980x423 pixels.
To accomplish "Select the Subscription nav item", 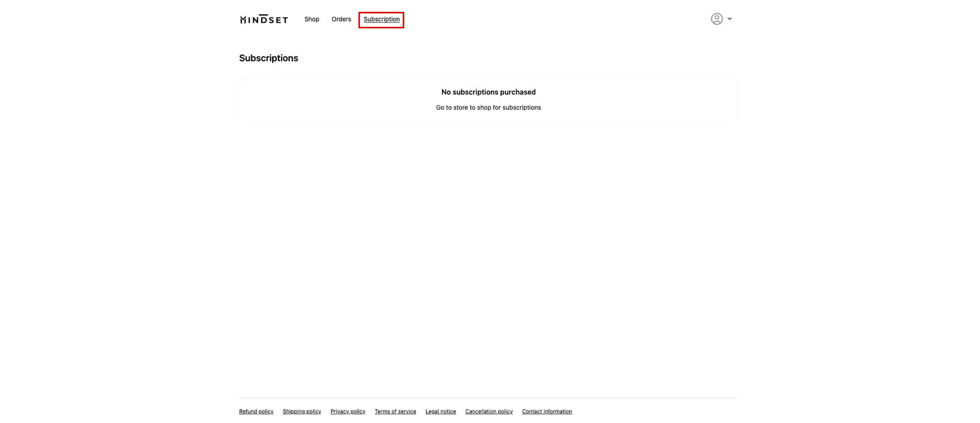I will 381,20.
